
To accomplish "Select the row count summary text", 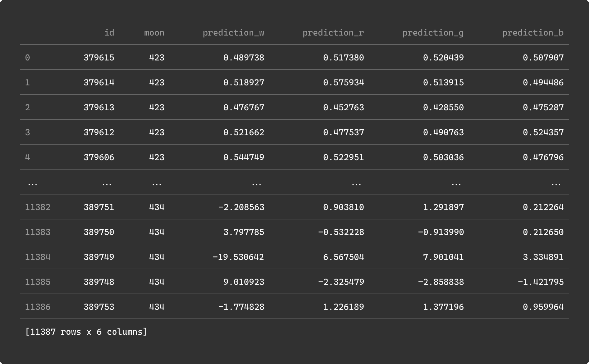I will click(x=86, y=332).
